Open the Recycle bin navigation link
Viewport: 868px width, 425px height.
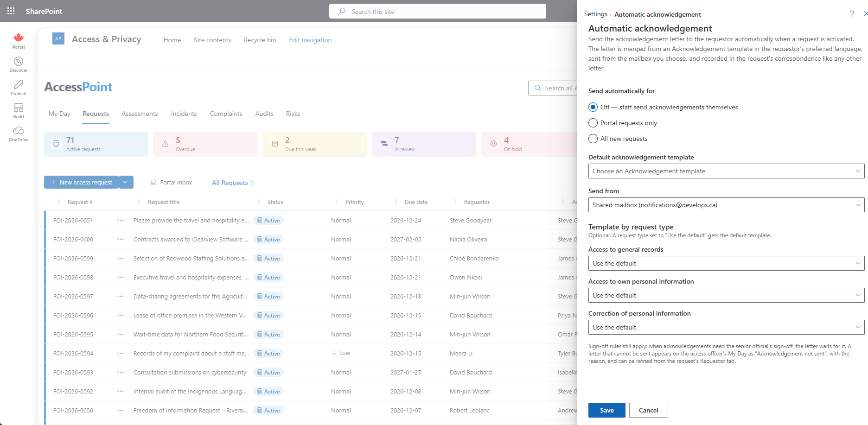tap(260, 40)
